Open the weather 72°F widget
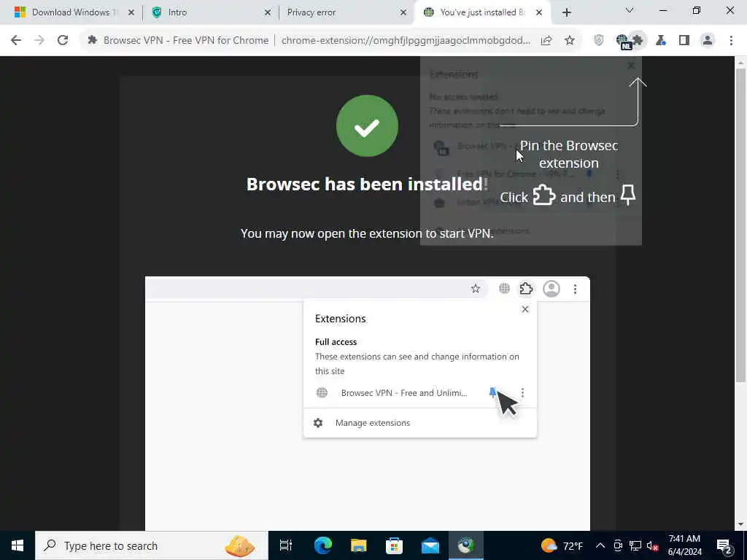Viewport: 747px width, 560px height. (562, 545)
